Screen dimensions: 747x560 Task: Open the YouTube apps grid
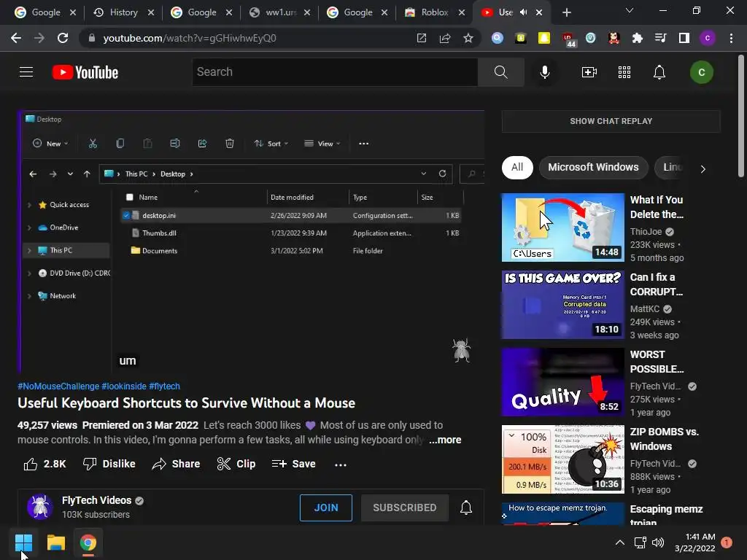tap(624, 72)
